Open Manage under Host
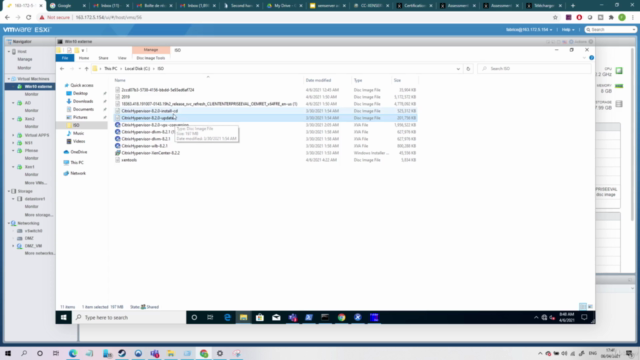 click(x=24, y=60)
